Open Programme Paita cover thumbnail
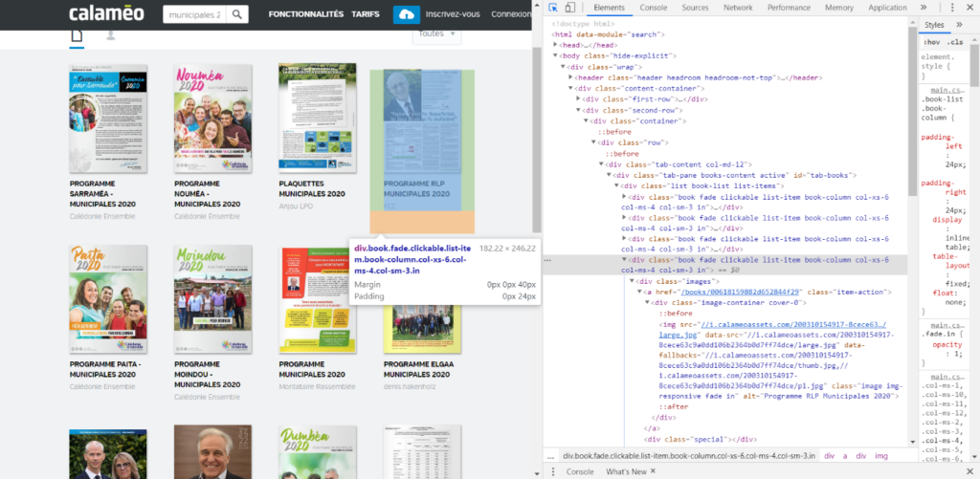The width and height of the screenshot is (980, 479). (x=108, y=299)
